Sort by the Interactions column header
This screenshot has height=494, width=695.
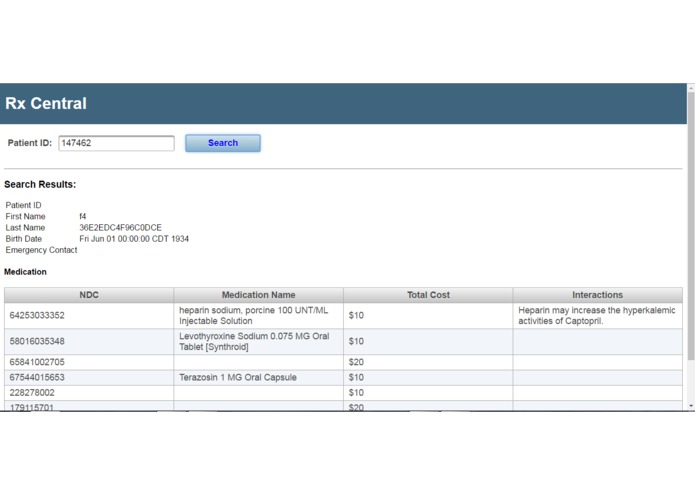click(x=597, y=295)
